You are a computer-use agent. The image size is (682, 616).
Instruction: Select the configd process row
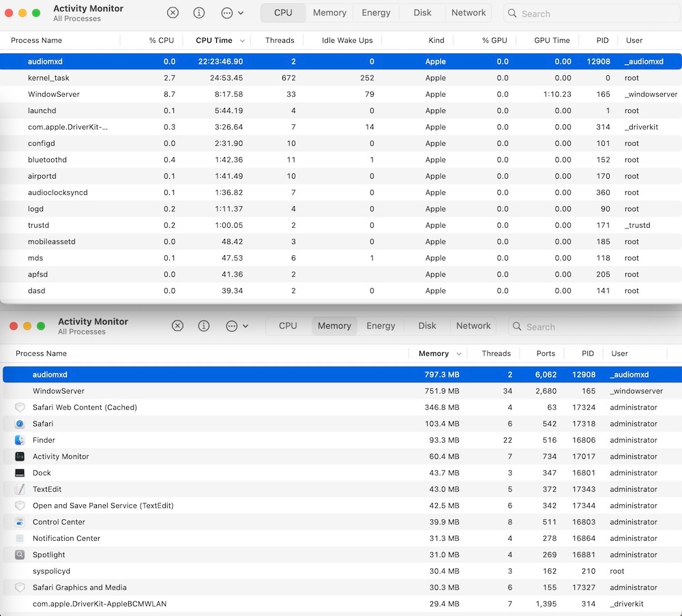click(341, 143)
